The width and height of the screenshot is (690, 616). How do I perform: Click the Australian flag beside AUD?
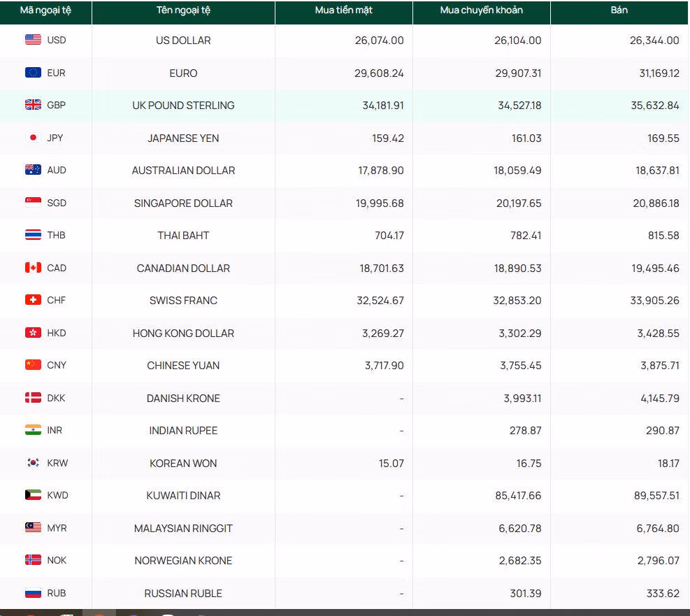[x=33, y=170]
